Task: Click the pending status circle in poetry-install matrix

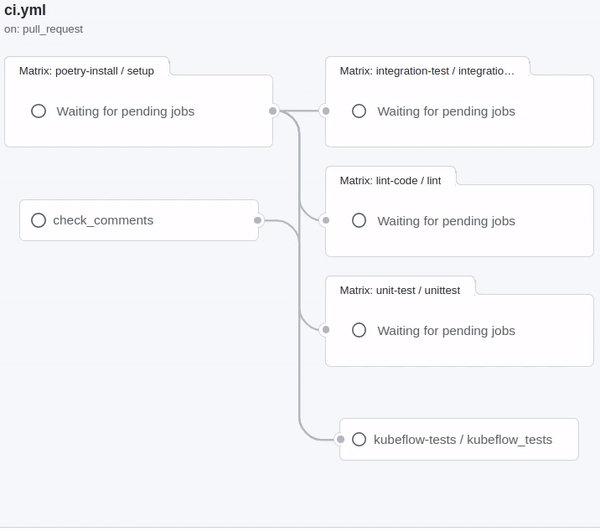Action: pos(38,111)
